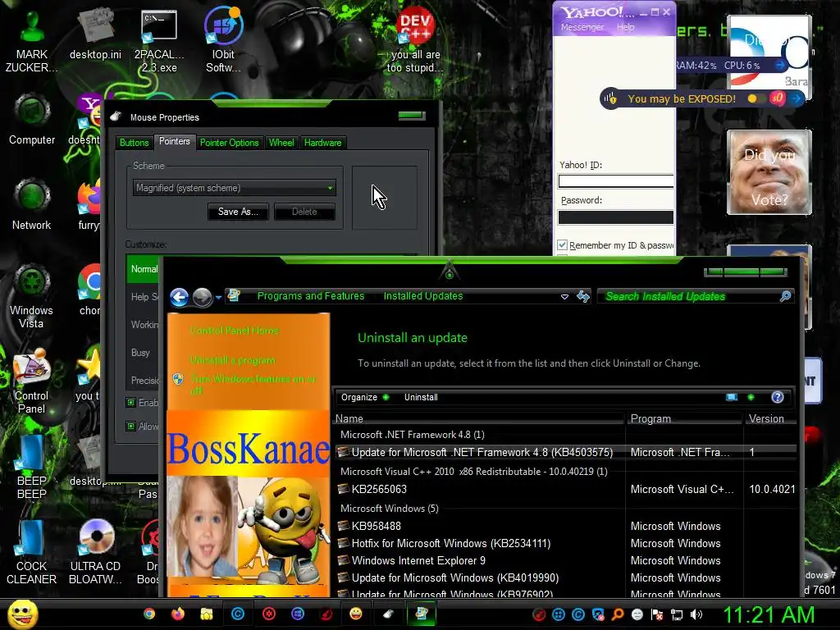Open the volume speaker tray icon
The width and height of the screenshot is (840, 630).
pos(696,614)
